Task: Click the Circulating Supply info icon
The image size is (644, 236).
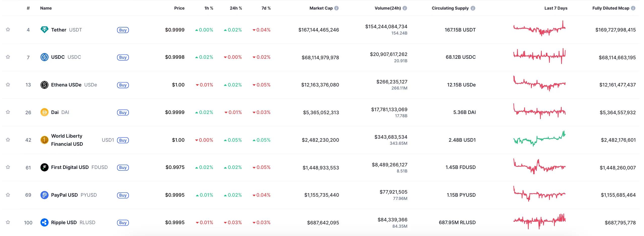Action: pyautogui.click(x=473, y=8)
